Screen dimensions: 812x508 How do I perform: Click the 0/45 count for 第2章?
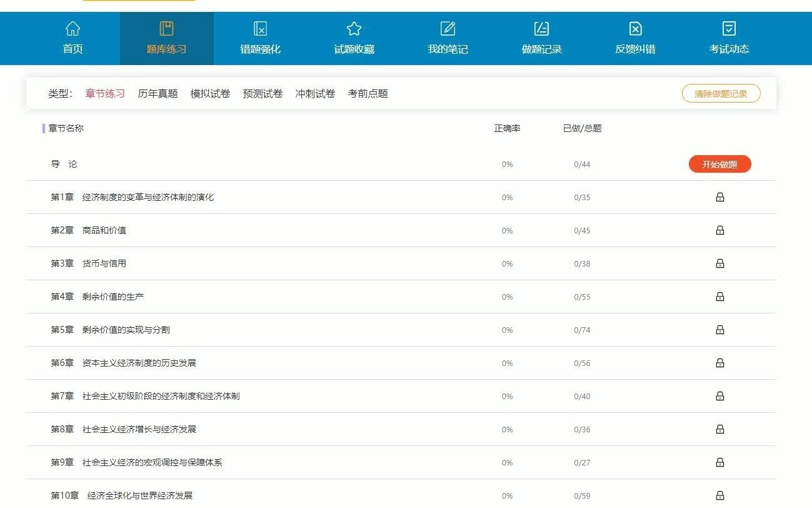(582, 231)
